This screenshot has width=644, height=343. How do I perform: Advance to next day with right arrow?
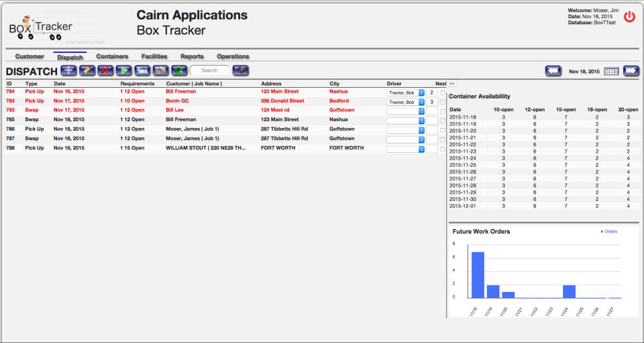pyautogui.click(x=631, y=71)
